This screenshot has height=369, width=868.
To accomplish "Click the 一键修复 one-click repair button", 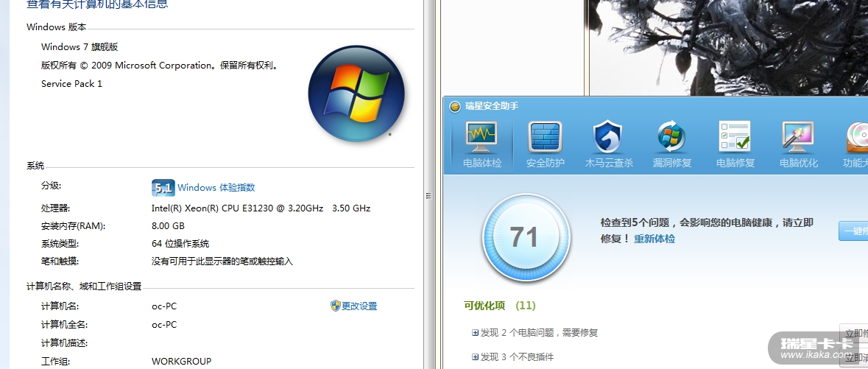I will (x=853, y=231).
